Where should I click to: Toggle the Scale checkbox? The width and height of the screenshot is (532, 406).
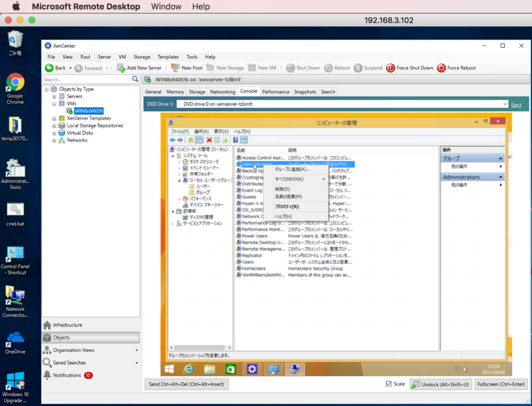point(389,384)
